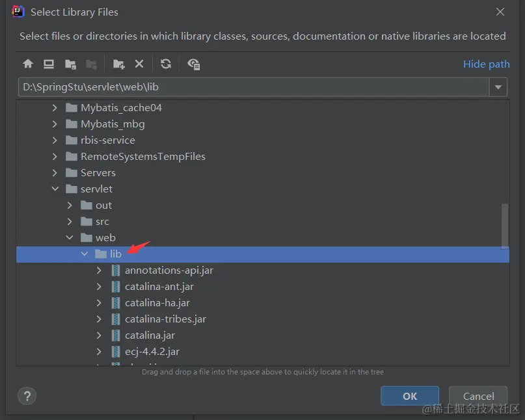Expand catalina-tribes.jar contents
The width and height of the screenshot is (525, 420).
(x=99, y=319)
